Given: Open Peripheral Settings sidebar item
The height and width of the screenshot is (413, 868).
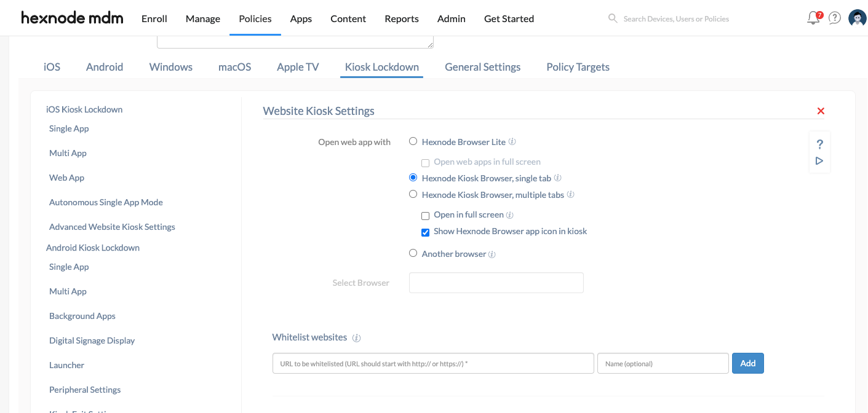Looking at the screenshot, I should click(85, 390).
